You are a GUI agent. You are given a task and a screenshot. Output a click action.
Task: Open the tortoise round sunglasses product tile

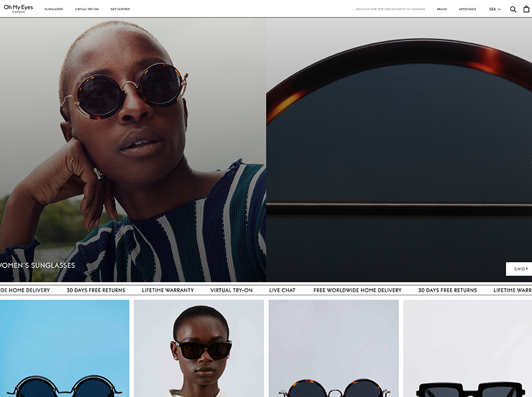pos(334,349)
